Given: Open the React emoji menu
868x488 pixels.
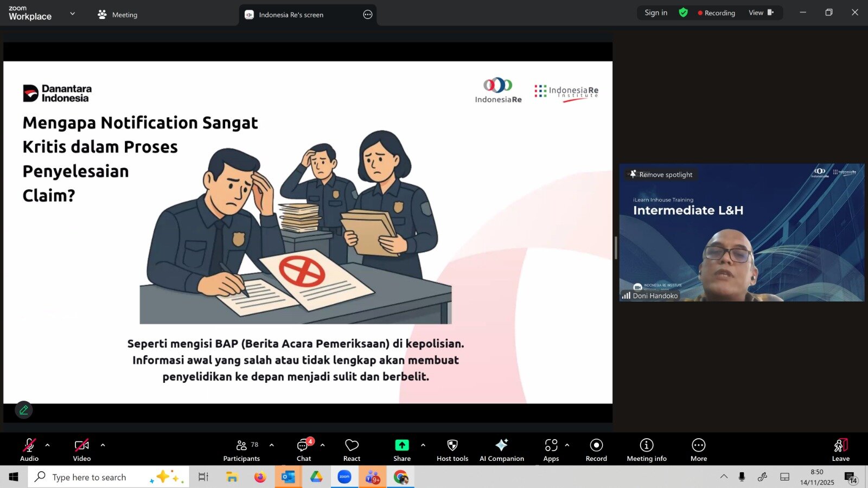Looking at the screenshot, I should (352, 450).
